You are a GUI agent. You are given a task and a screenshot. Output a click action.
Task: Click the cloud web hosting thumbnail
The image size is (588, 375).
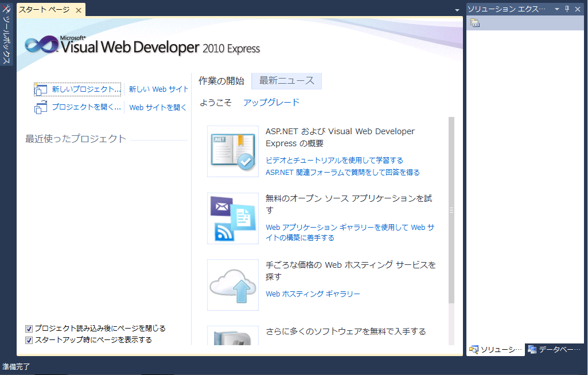click(233, 285)
